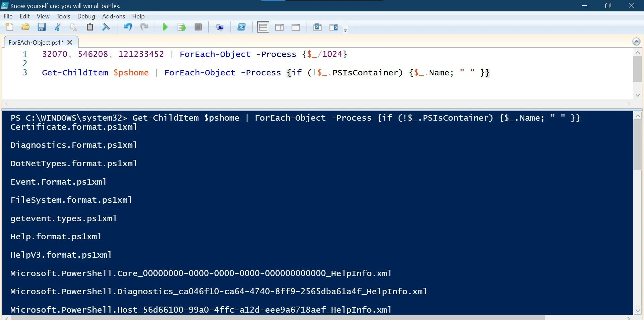Stop operation with the square icon

[x=198, y=27]
